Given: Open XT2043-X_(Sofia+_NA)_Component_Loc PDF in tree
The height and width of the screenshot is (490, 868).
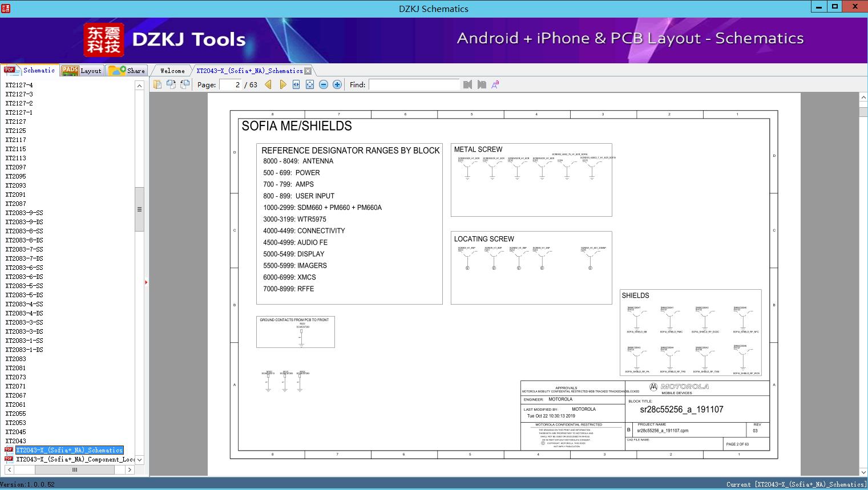Looking at the screenshot, I should [75, 459].
